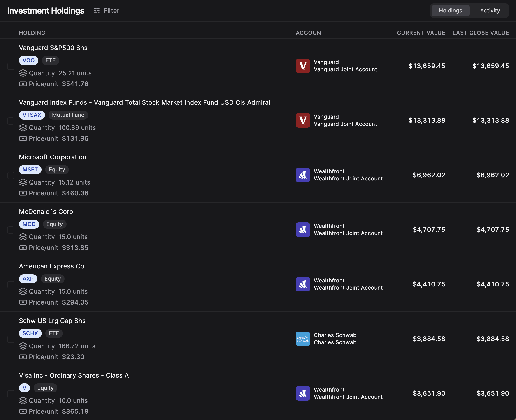Click the MCD ticker badge
Viewport: 516px width, 420px height.
[29, 224]
